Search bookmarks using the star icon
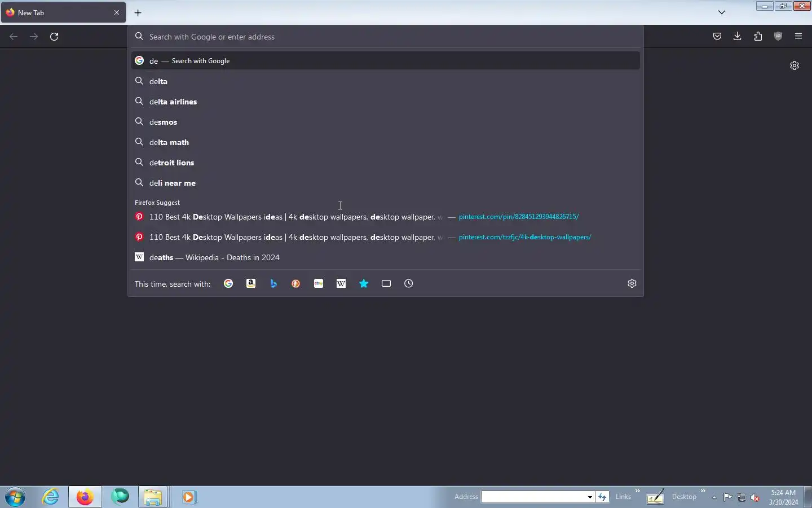 364,283
